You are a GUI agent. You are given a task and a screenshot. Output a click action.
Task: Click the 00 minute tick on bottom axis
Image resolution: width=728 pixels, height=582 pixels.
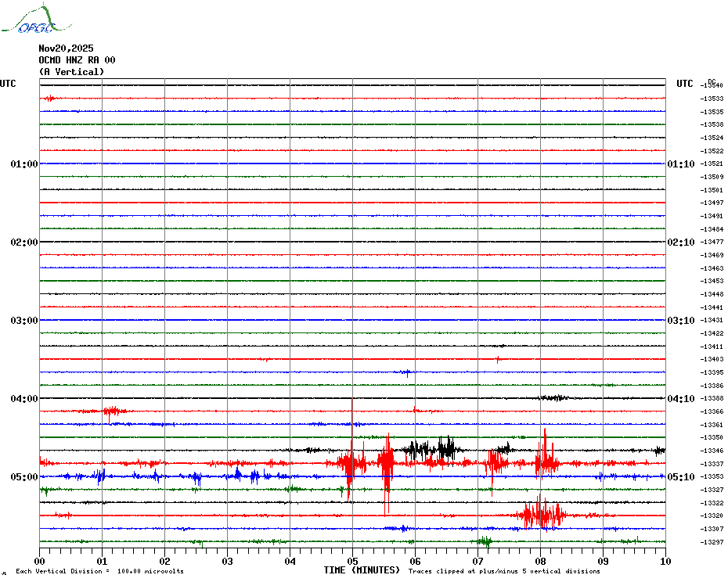(40, 561)
